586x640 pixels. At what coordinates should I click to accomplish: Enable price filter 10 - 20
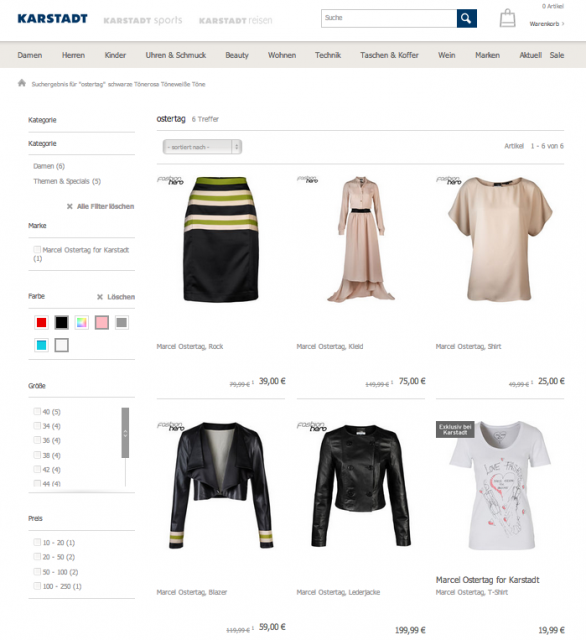tap(37, 542)
